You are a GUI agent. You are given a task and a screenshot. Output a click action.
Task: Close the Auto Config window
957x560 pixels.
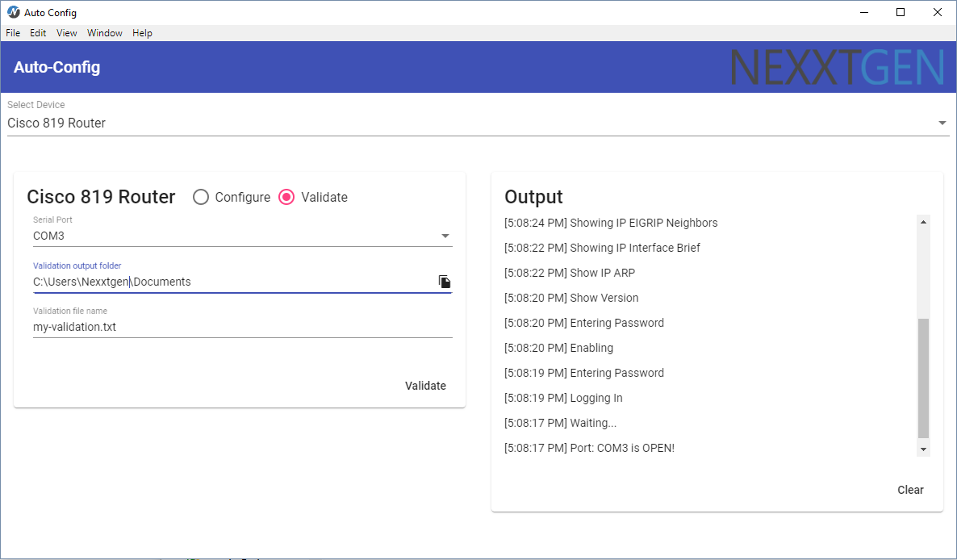click(938, 12)
